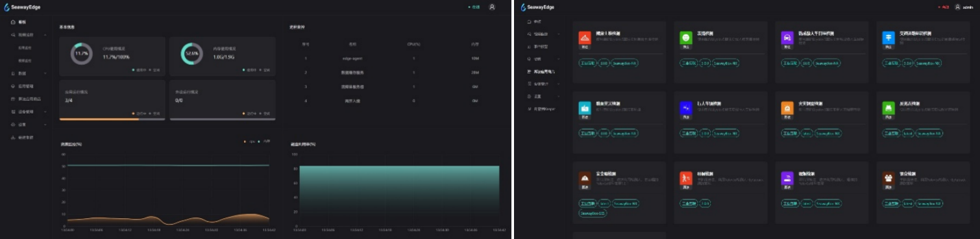The image size is (980, 239).
Task: Select the home icon dashboard item in sidebar
Action: click(19, 22)
